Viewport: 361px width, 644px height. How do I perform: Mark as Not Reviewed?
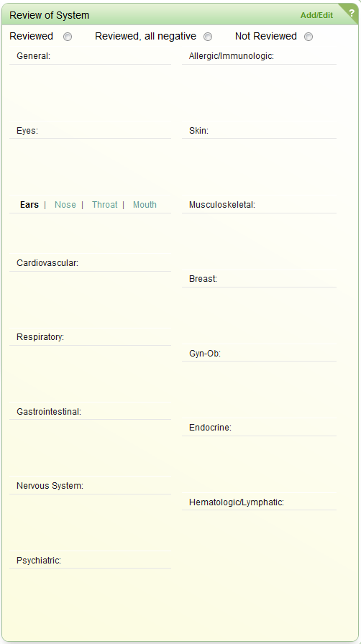[x=309, y=37]
